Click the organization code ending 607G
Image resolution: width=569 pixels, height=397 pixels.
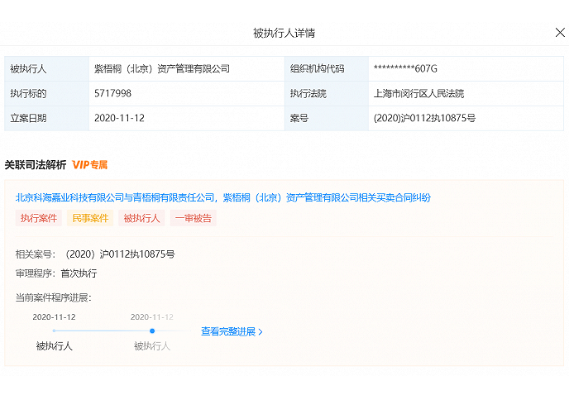point(405,69)
